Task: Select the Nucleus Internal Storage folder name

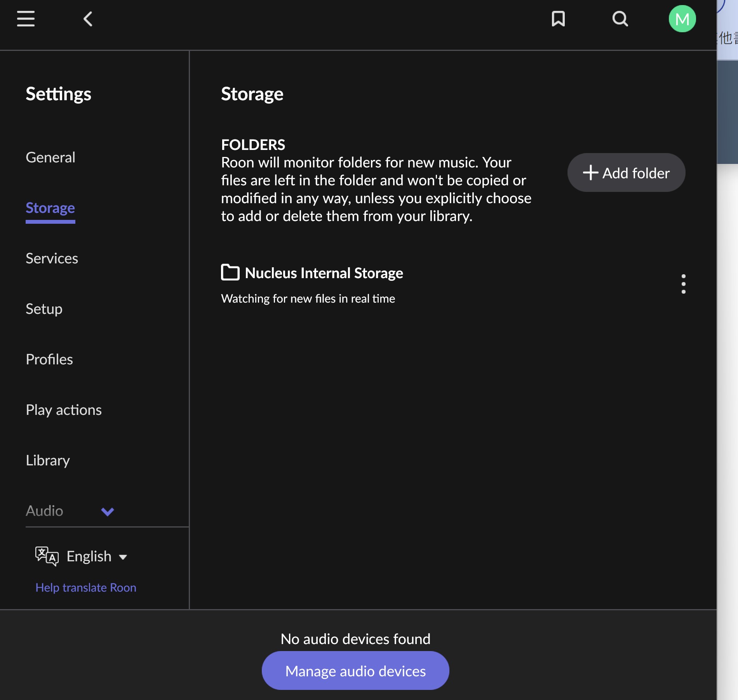Action: [x=324, y=273]
